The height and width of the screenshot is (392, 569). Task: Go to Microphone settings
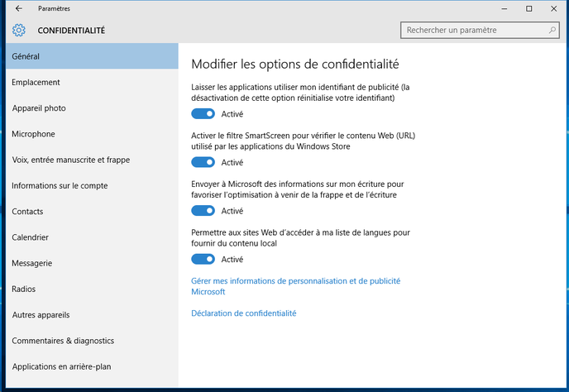pos(92,134)
